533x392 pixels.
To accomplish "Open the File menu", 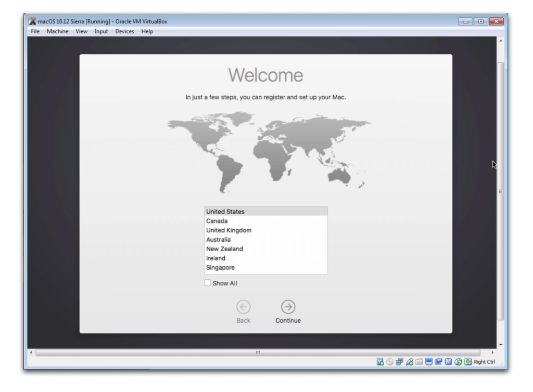I will [35, 31].
